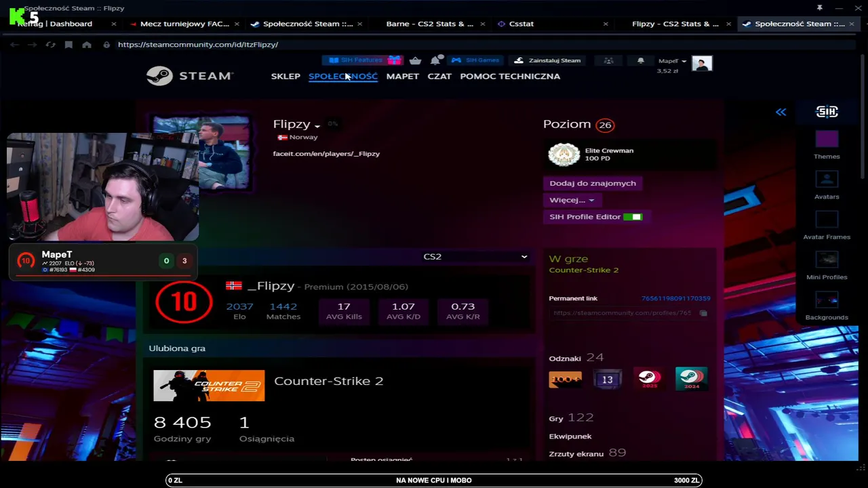Switch to the Flipzy - CS2 Stats tab
This screenshot has height=488, width=868.
pos(675,24)
